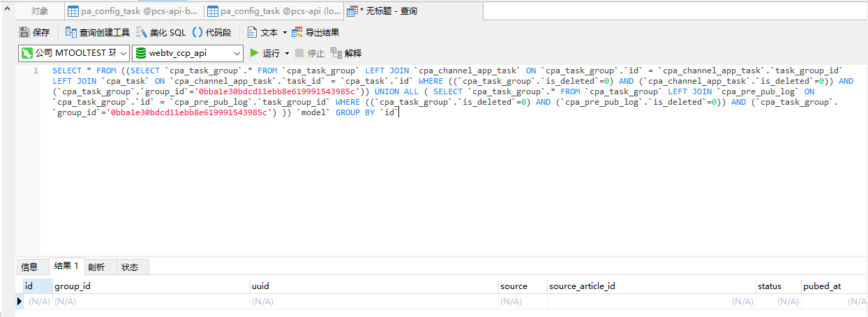Click inside the SQL editor text area

pos(447,182)
